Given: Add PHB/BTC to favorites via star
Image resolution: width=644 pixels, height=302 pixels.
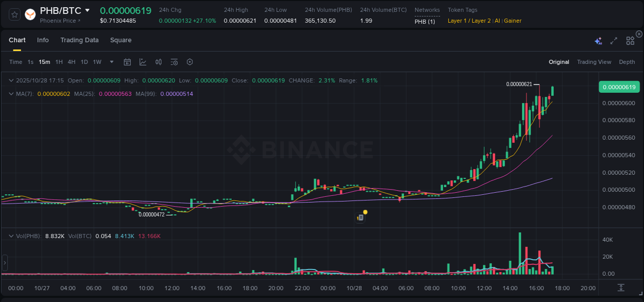Looking at the screenshot, I should point(14,14).
